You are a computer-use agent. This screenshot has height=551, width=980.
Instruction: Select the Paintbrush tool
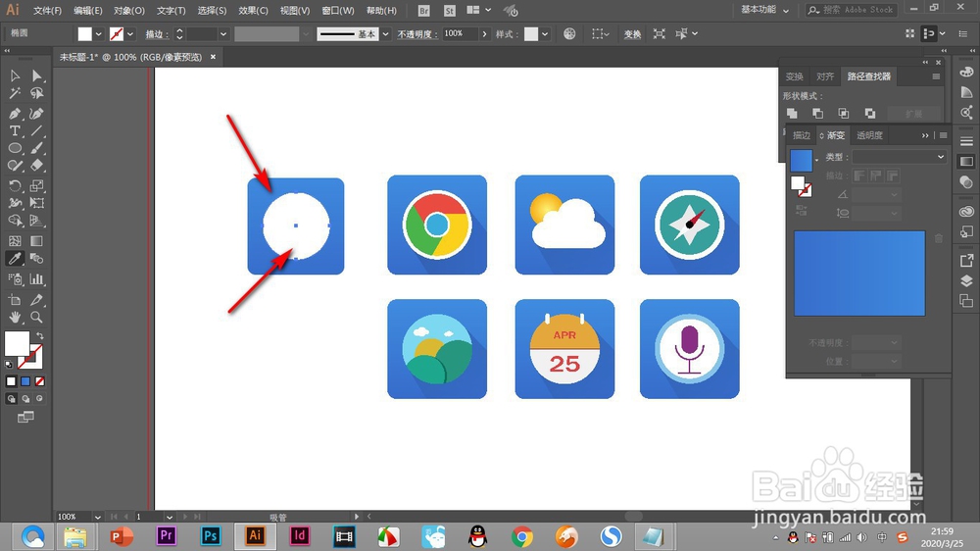[37, 148]
